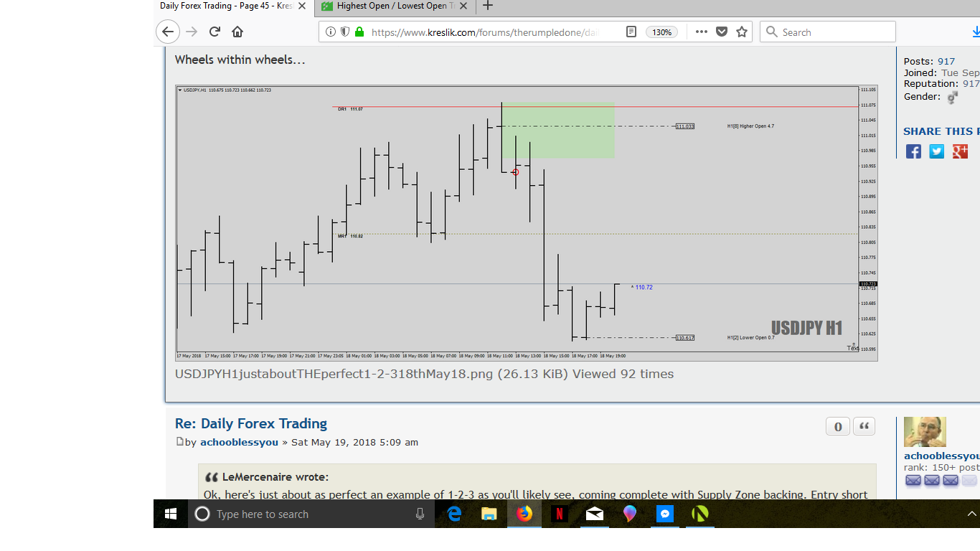Reload the current page
Viewport: 980px width, 551px height.
(215, 32)
